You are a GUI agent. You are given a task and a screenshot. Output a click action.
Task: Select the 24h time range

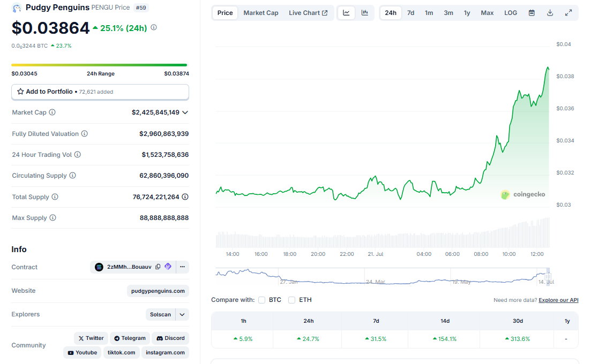(391, 13)
